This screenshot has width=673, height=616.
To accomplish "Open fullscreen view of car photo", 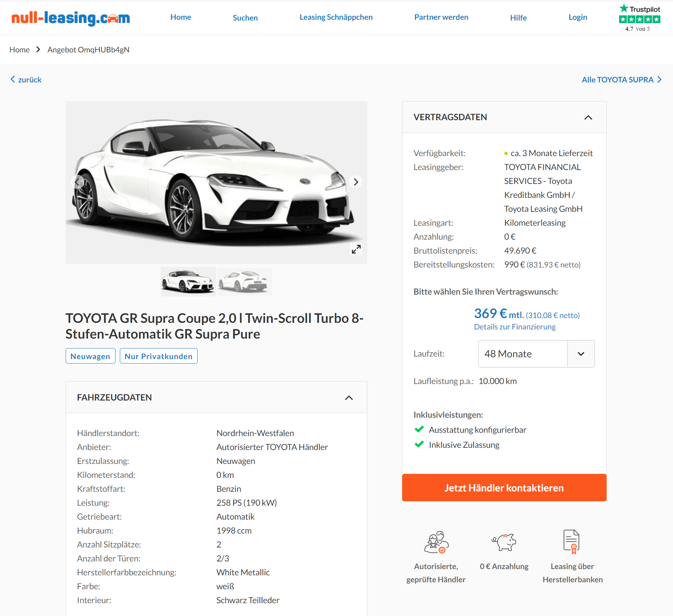I will 356,249.
